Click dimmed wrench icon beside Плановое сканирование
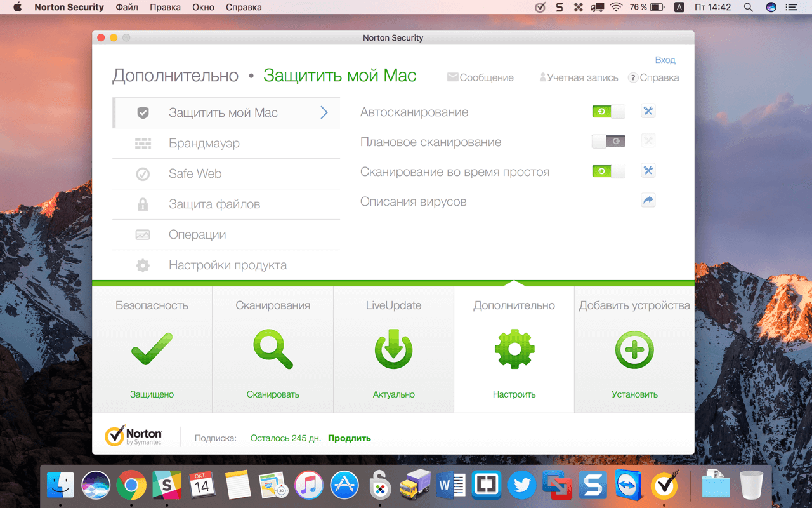The image size is (812, 508). [648, 141]
